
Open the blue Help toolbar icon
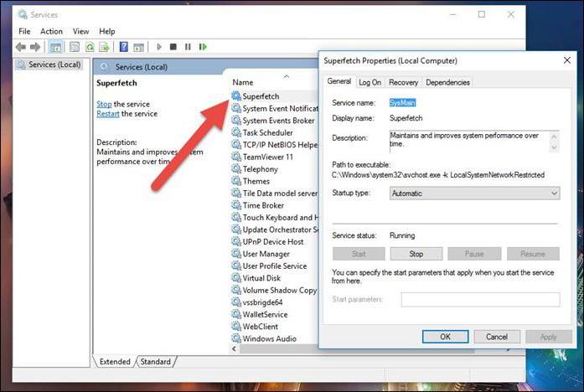[x=124, y=47]
